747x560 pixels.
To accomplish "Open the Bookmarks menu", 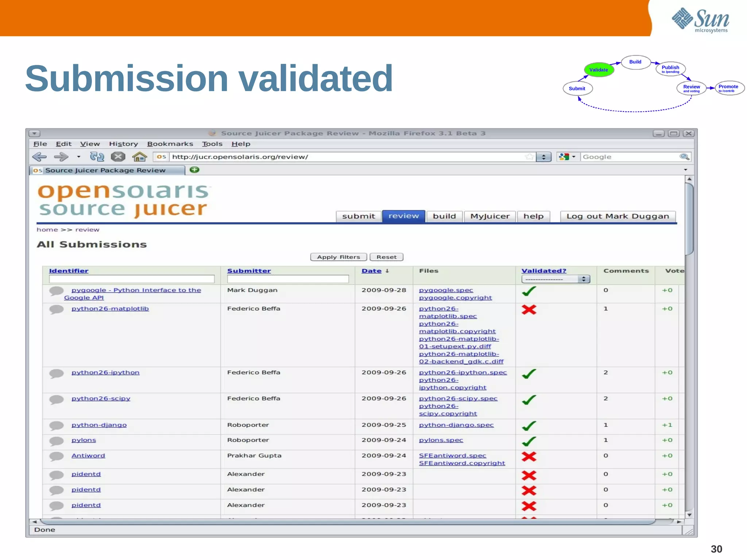I will [x=170, y=144].
